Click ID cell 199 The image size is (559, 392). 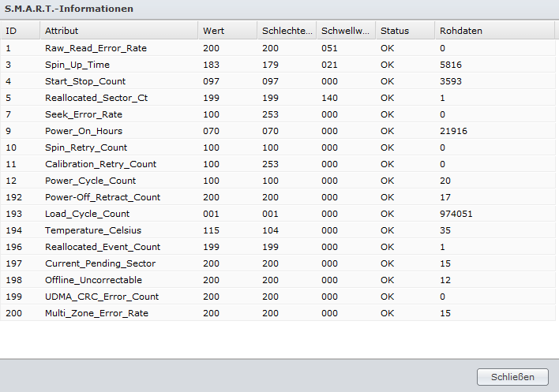tap(14, 297)
